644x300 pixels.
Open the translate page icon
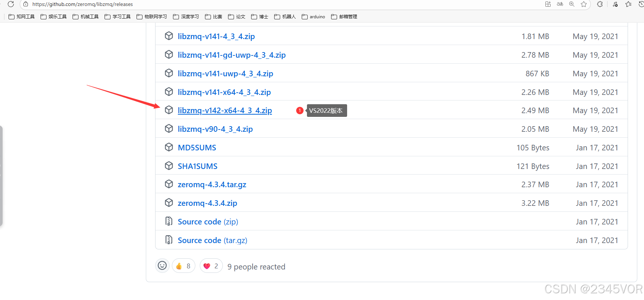pyautogui.click(x=560, y=4)
